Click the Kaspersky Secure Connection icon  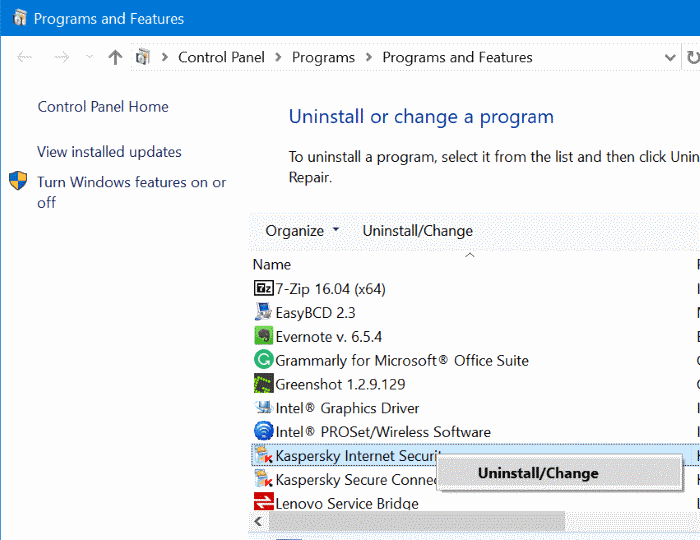click(x=264, y=480)
